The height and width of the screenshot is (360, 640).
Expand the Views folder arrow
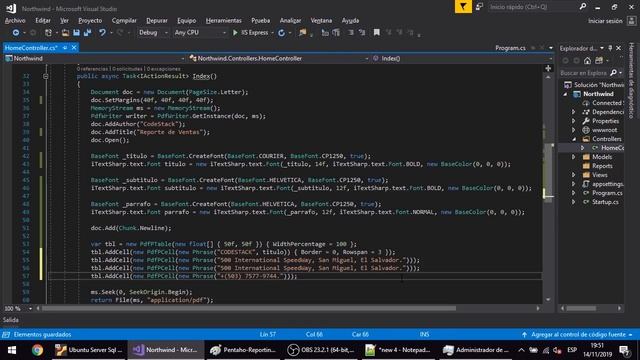tap(573, 175)
